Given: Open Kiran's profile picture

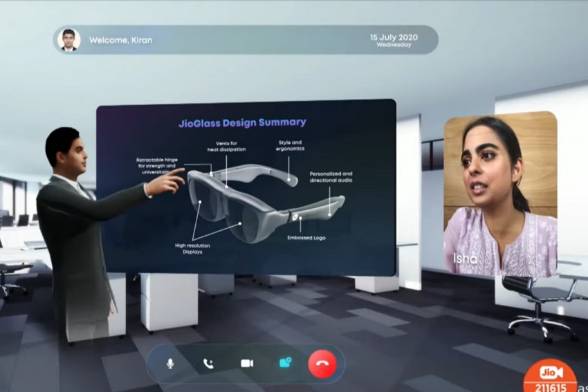Looking at the screenshot, I should [69, 39].
